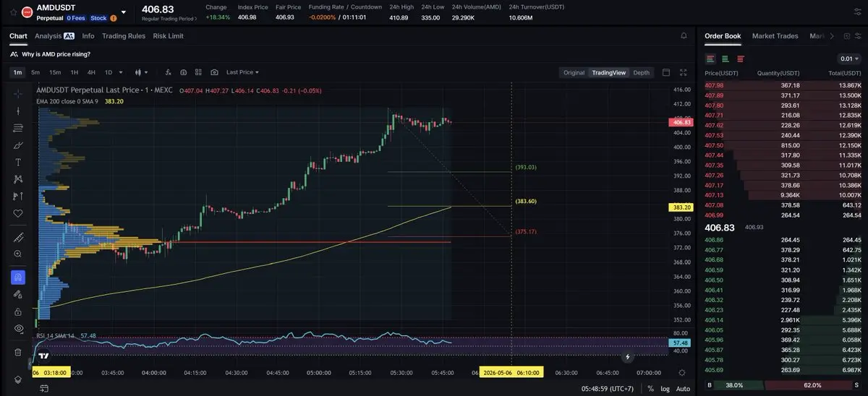
Task: Toggle Auto scale button
Action: [683, 388]
